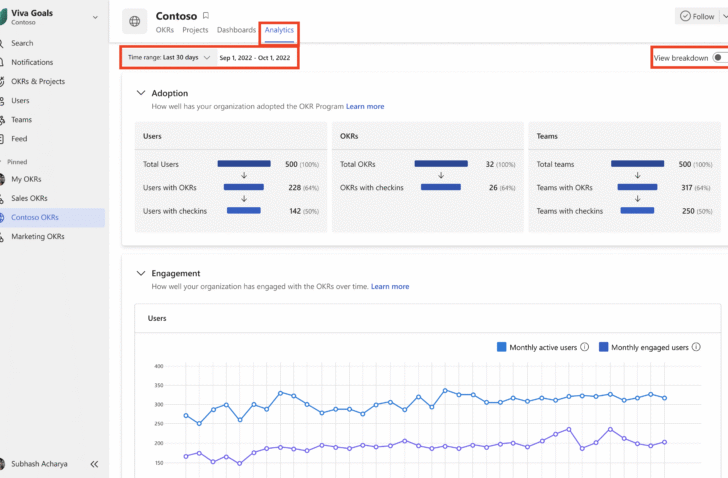Click info icon next to Monthly active users
This screenshot has width=728, height=478.
pyautogui.click(x=585, y=347)
